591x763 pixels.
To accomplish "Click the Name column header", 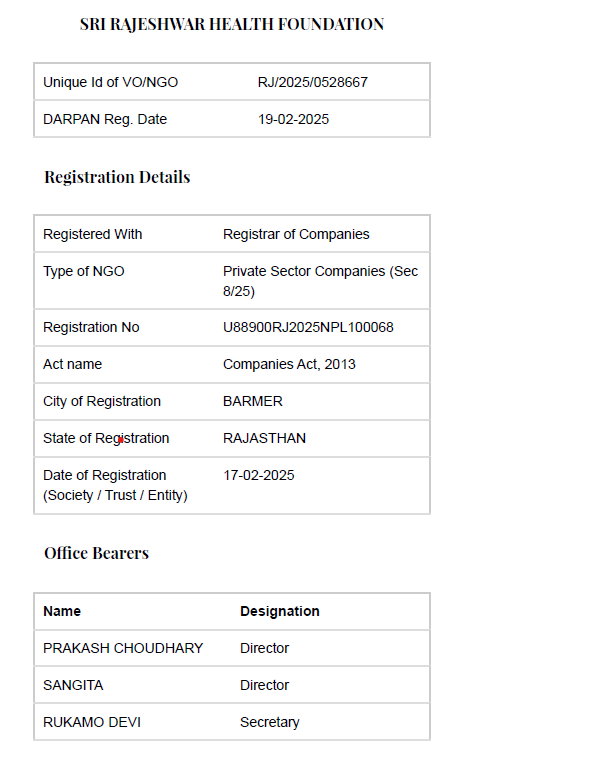I will [x=62, y=611].
